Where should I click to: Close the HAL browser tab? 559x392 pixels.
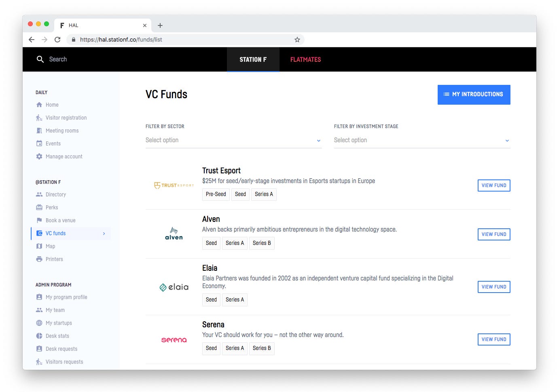point(145,25)
